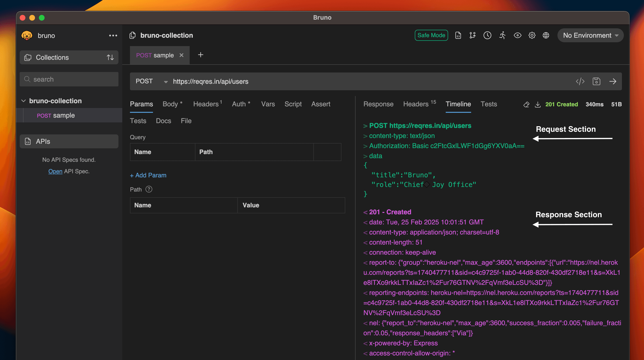Screen dimensions: 644x360
Task: Click the save/export collection icon
Action: point(597,81)
